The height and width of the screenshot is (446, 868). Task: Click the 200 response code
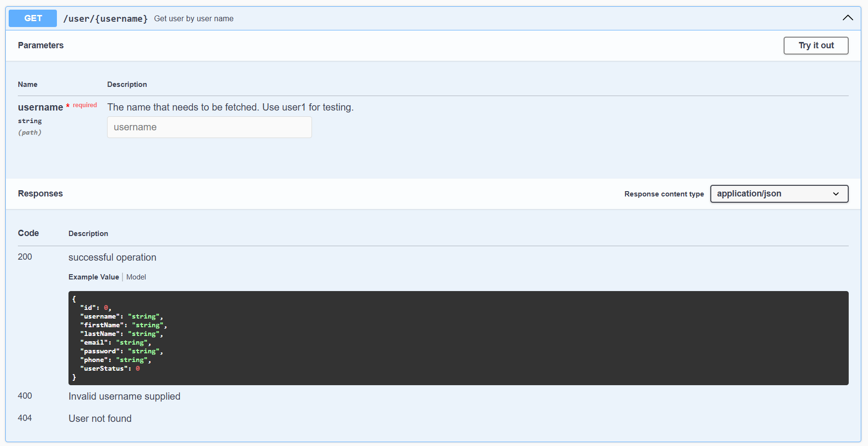25,257
